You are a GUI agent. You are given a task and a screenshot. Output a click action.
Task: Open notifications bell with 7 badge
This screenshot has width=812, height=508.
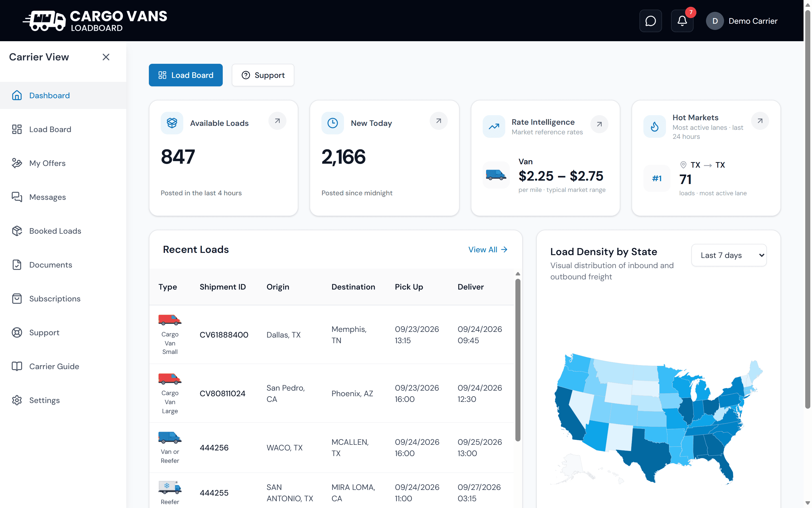click(x=682, y=21)
